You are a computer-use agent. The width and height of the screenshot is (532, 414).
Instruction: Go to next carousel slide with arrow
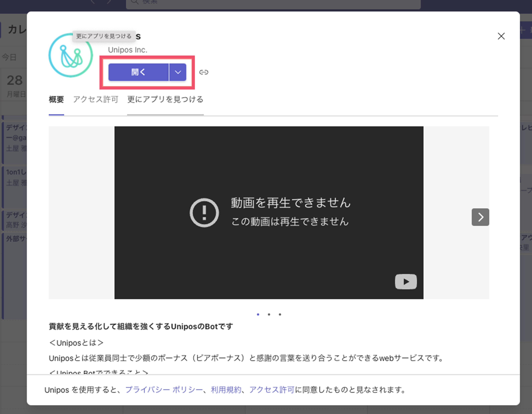(480, 217)
